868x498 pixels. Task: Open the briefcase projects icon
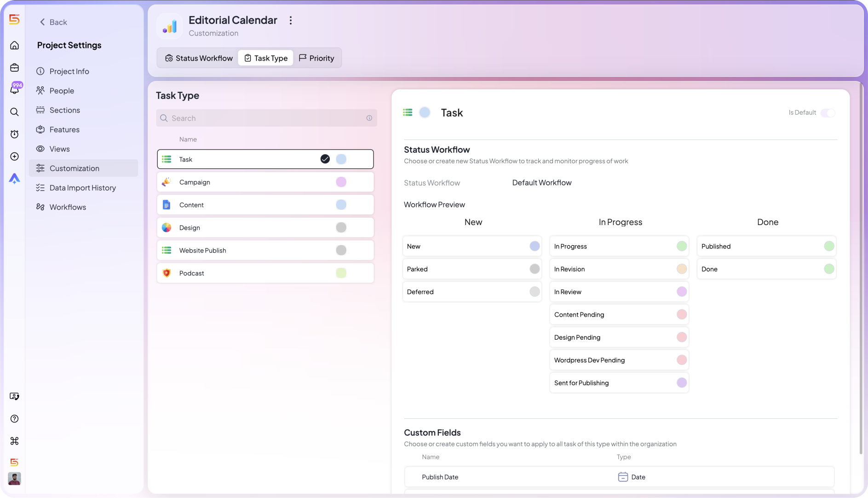click(x=14, y=68)
